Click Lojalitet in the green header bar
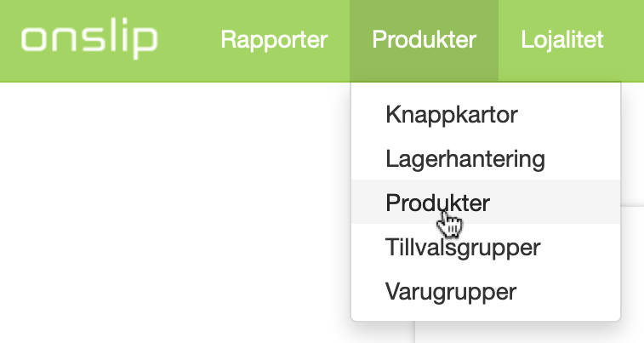The width and height of the screenshot is (644, 343). [x=561, y=40]
